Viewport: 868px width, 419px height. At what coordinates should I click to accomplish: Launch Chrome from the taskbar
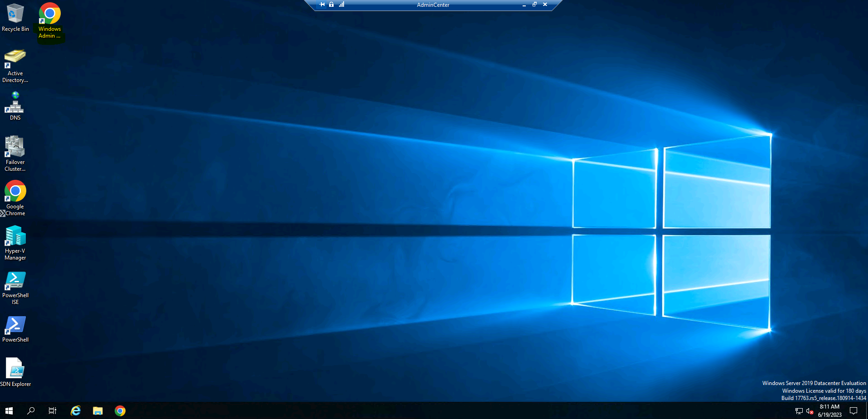[x=120, y=411]
